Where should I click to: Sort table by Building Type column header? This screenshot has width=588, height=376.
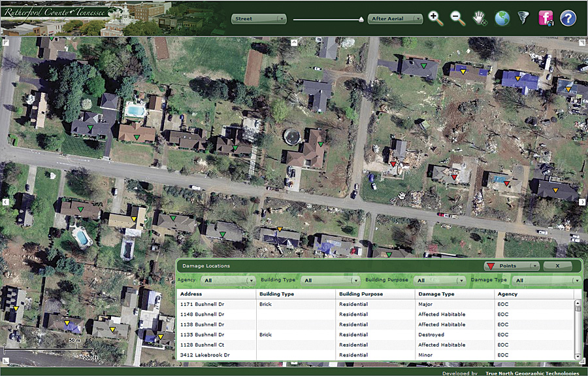pos(295,294)
